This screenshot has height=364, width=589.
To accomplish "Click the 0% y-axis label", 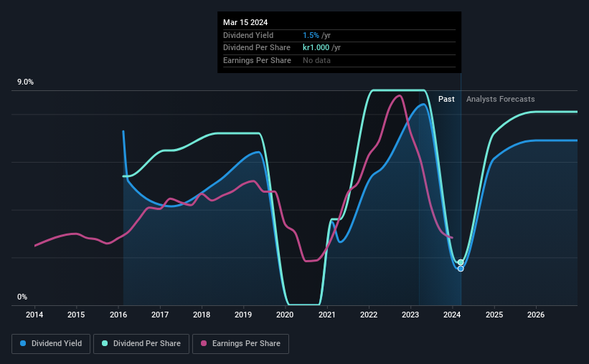I will point(22,297).
